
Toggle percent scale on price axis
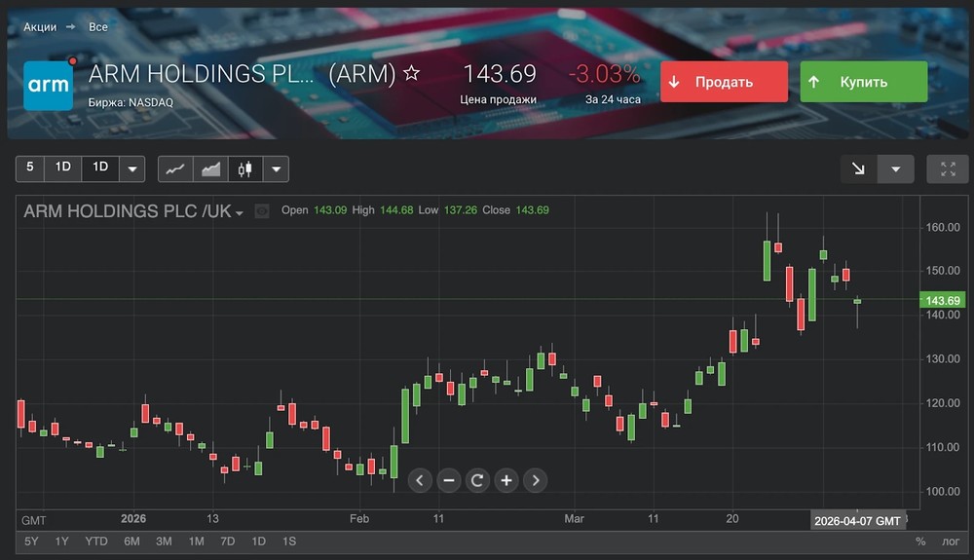[920, 541]
